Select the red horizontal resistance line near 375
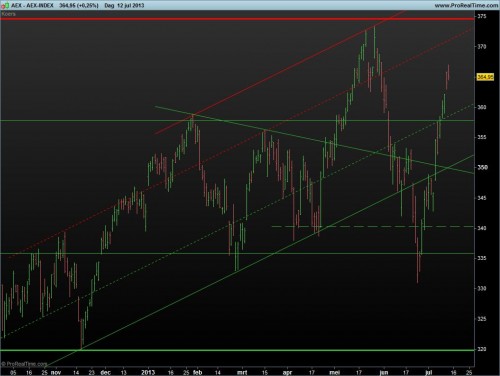The height and width of the screenshot is (376, 500). point(237,19)
